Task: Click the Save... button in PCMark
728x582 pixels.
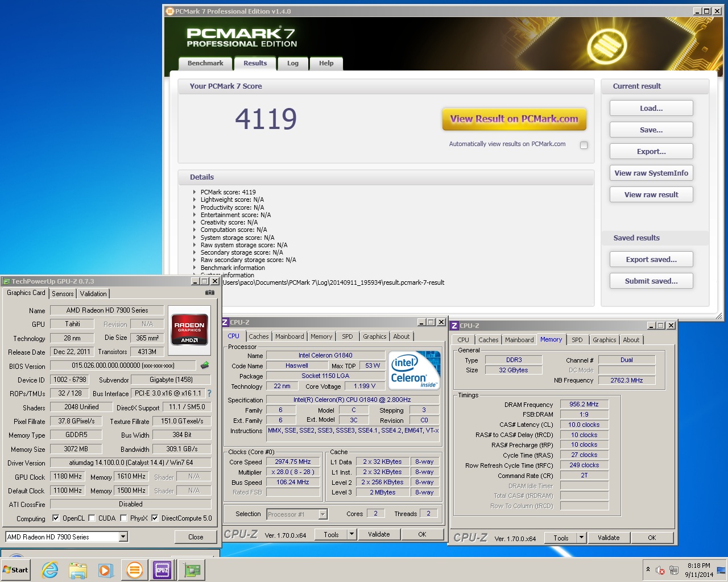Action: (651, 130)
